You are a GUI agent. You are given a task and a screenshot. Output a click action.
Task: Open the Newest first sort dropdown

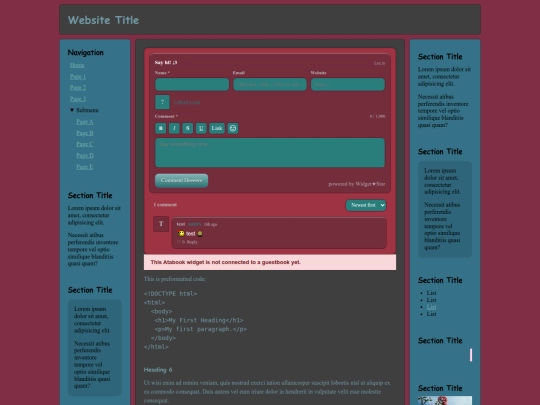(366, 205)
